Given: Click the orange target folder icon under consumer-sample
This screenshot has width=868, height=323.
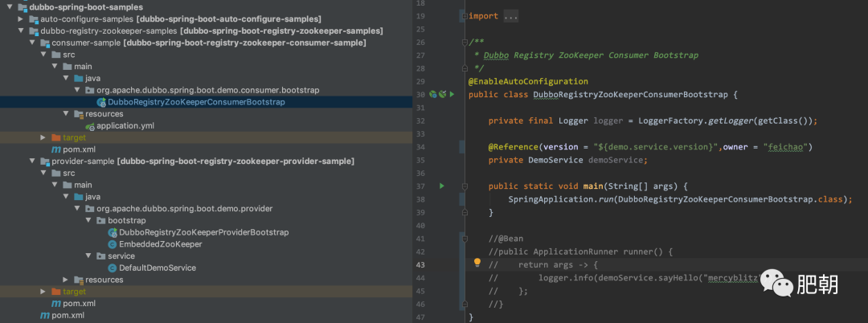Looking at the screenshot, I should pyautogui.click(x=56, y=137).
